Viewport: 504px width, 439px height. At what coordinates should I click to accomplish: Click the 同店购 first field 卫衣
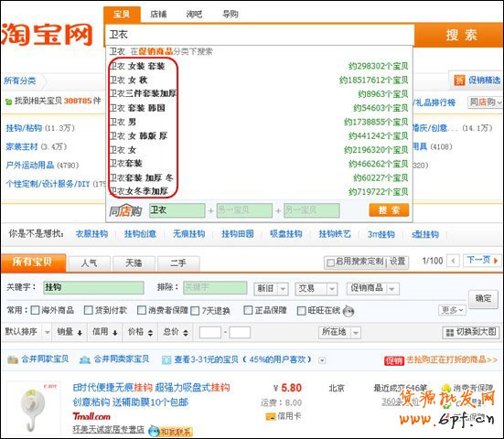177,210
